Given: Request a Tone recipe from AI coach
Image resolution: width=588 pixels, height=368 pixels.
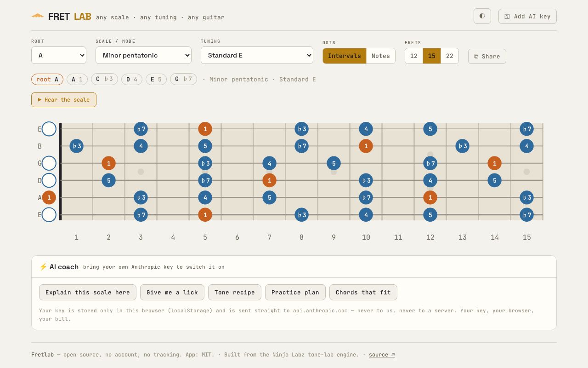Looking at the screenshot, I should tap(235, 293).
